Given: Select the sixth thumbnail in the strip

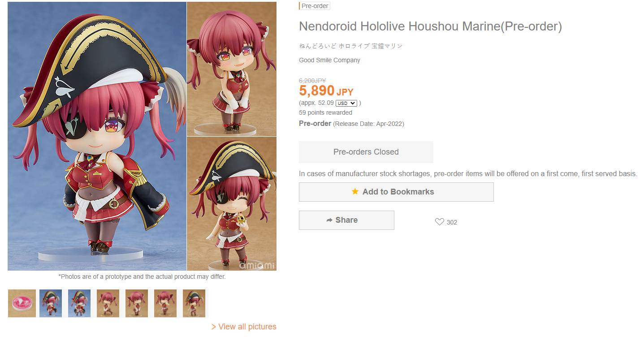Looking at the screenshot, I should [165, 303].
